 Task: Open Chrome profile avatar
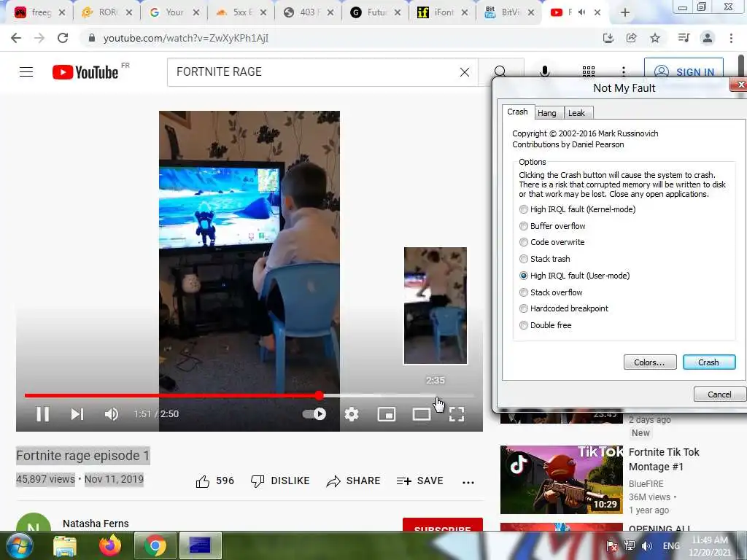708,38
